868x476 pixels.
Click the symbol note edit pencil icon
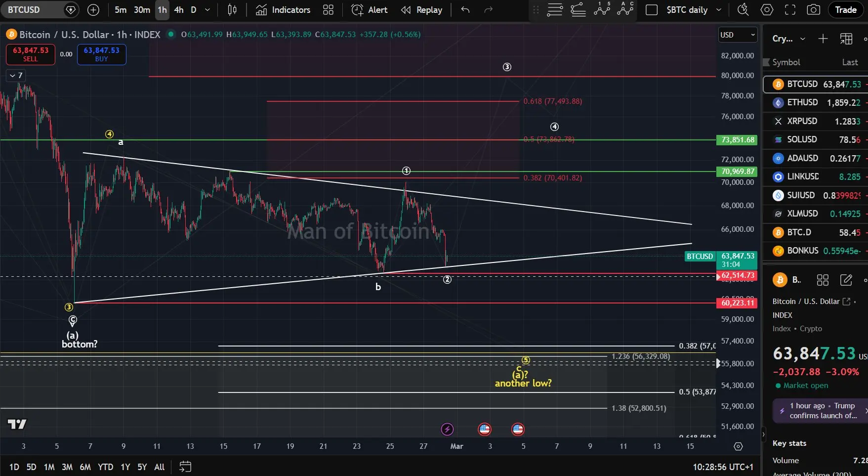click(846, 280)
